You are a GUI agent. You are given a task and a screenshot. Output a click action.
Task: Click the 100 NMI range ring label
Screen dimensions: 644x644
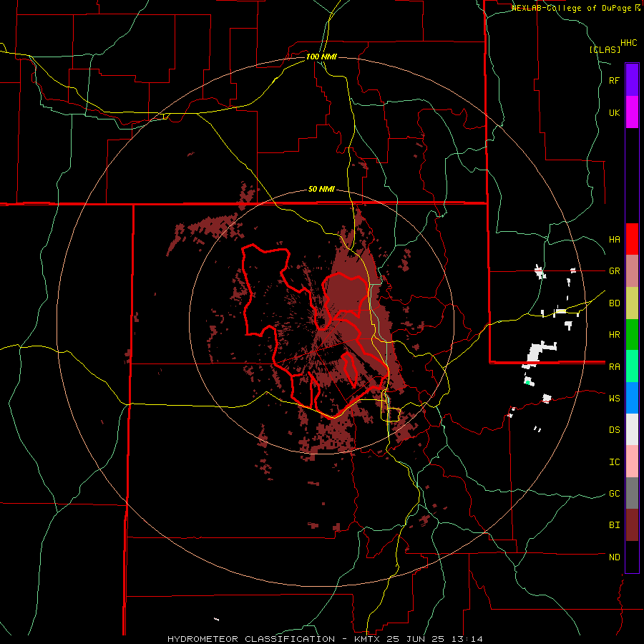[x=321, y=57]
